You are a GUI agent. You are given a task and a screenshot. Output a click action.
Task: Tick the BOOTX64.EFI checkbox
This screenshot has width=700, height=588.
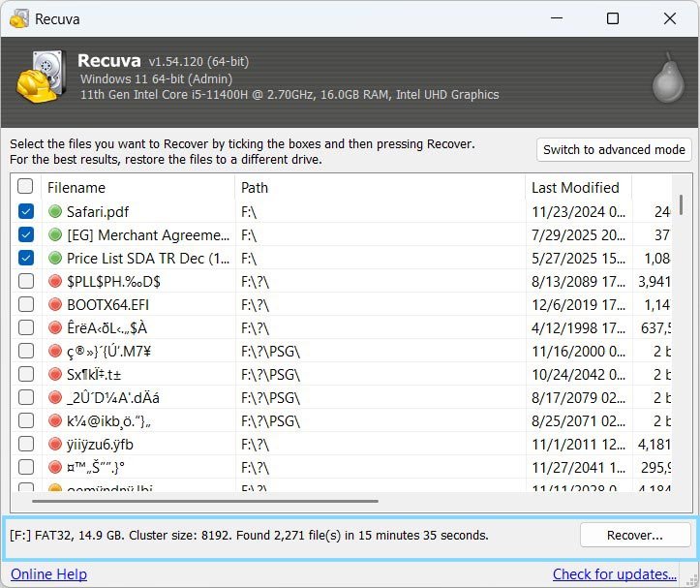point(26,304)
